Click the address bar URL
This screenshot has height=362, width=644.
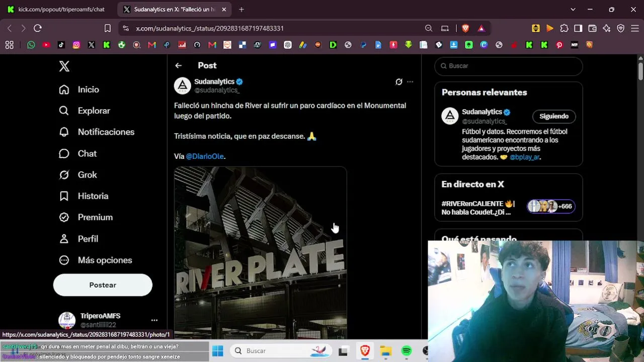(x=210, y=29)
